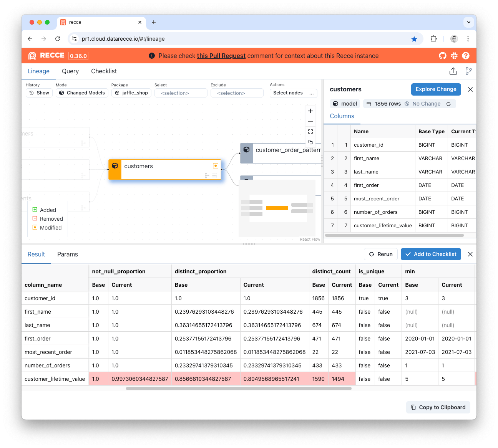Click the Explore Change button

[x=436, y=89]
